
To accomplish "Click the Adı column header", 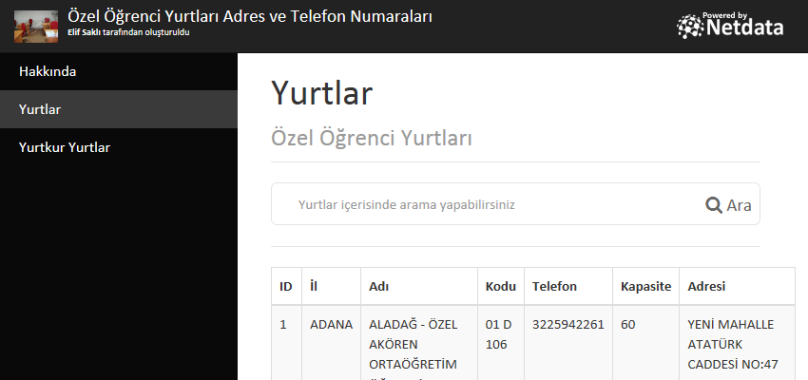I will (419, 286).
